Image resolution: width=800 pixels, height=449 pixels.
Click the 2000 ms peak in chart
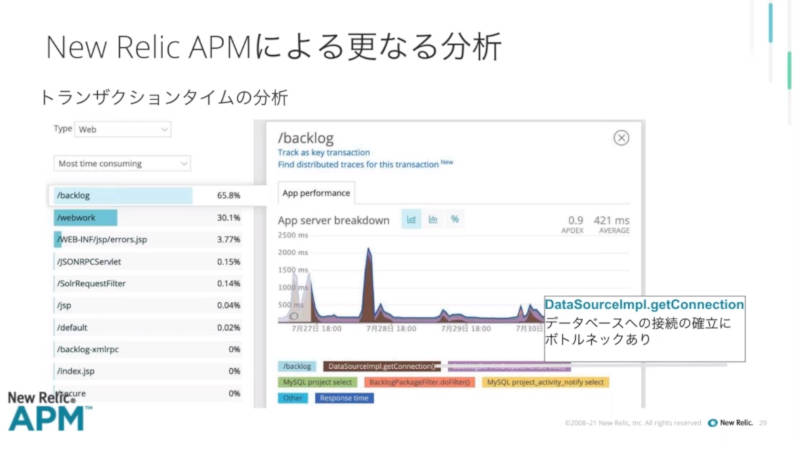tap(368, 251)
